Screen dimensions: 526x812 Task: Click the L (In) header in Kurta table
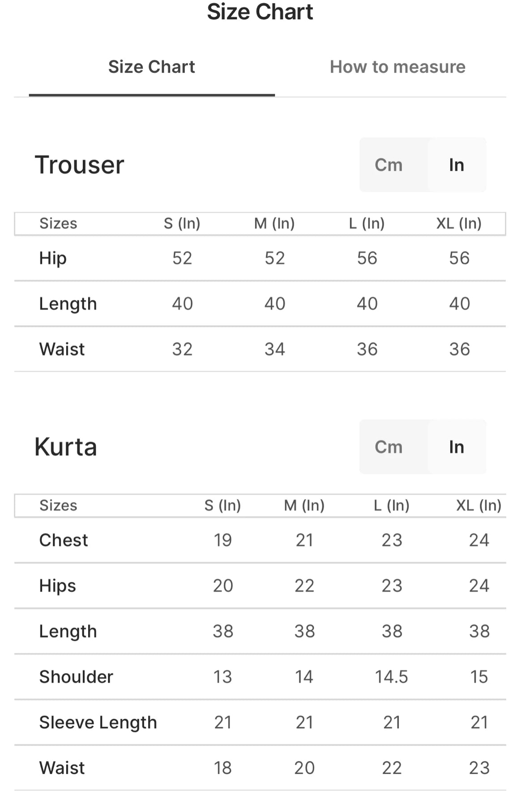[x=392, y=505]
